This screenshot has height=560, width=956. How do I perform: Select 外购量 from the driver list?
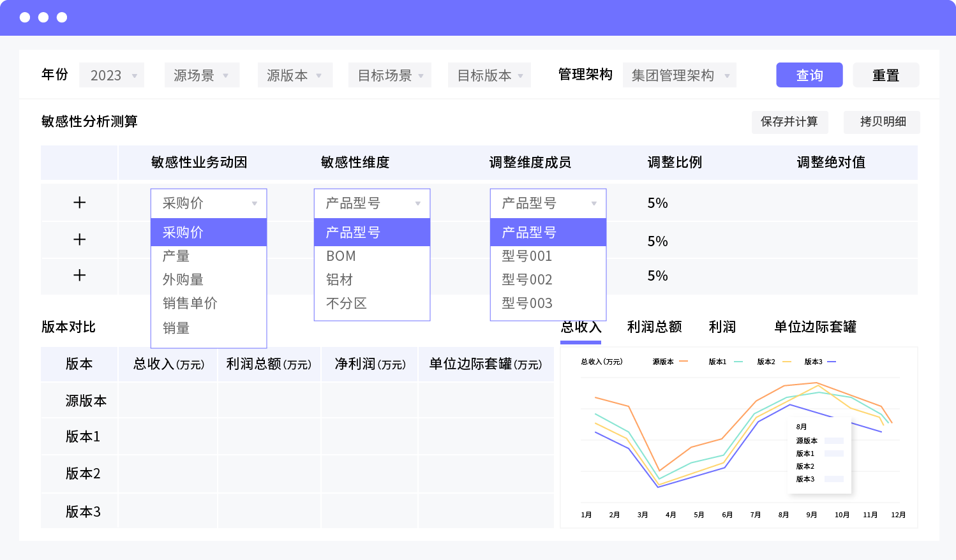[x=183, y=280]
